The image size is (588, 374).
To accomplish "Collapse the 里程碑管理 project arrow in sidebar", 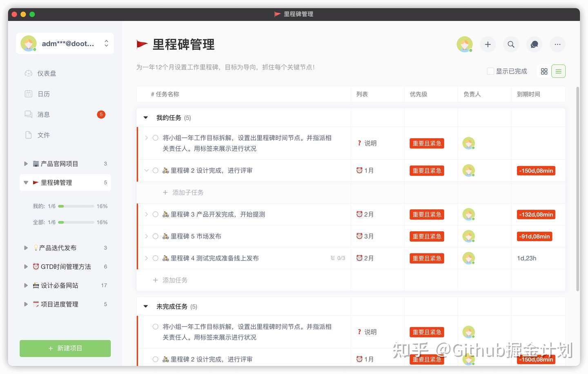I will point(26,183).
